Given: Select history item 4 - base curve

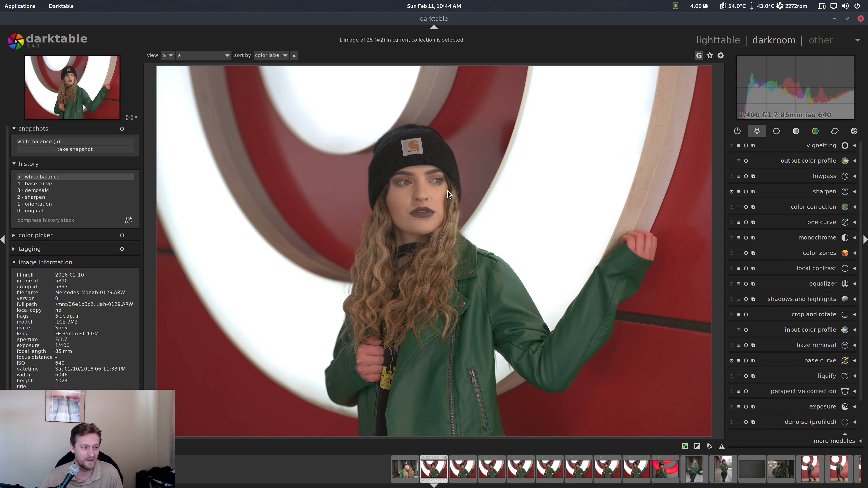Looking at the screenshot, I should (34, 183).
